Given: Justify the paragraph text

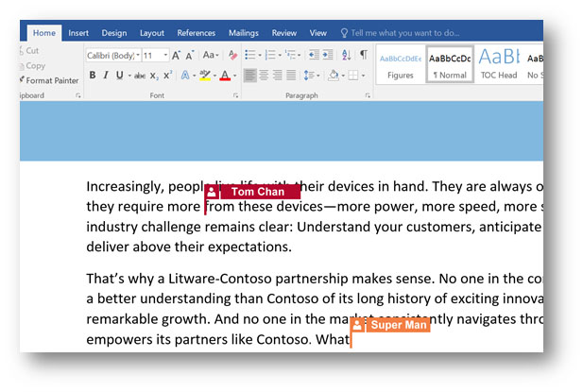Looking at the screenshot, I should point(291,76).
